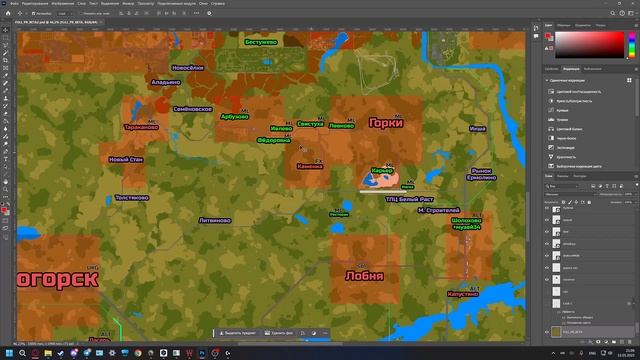Open the Слой auto-select dropdown
The height and width of the screenshot is (360, 640).
pos(65,13)
